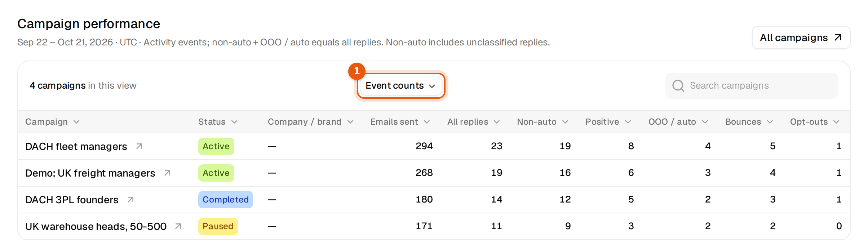Open DACH fleet managers external link icon

tap(139, 146)
